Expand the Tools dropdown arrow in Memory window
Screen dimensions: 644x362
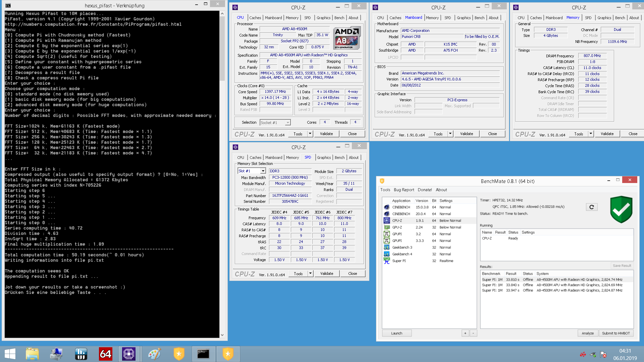[591, 134]
